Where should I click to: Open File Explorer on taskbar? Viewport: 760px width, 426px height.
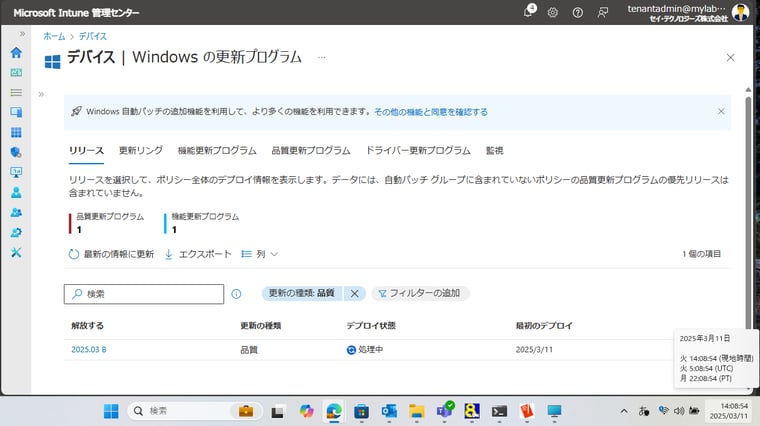click(416, 411)
